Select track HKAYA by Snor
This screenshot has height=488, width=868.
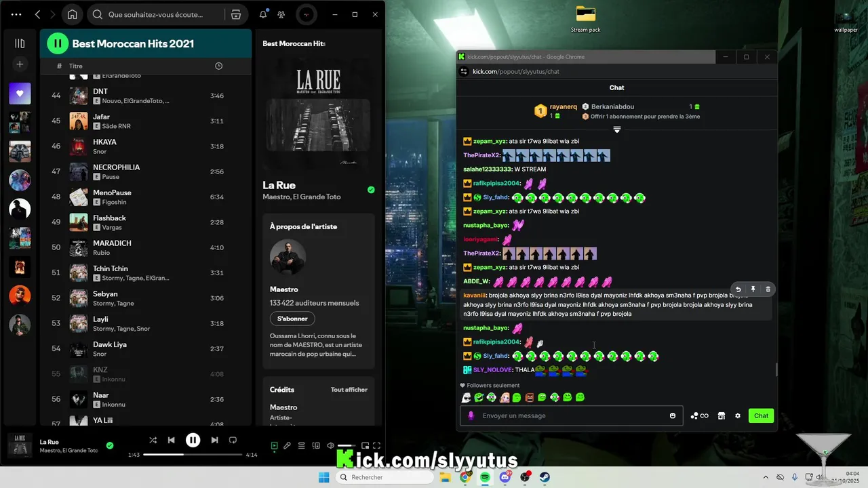144,146
